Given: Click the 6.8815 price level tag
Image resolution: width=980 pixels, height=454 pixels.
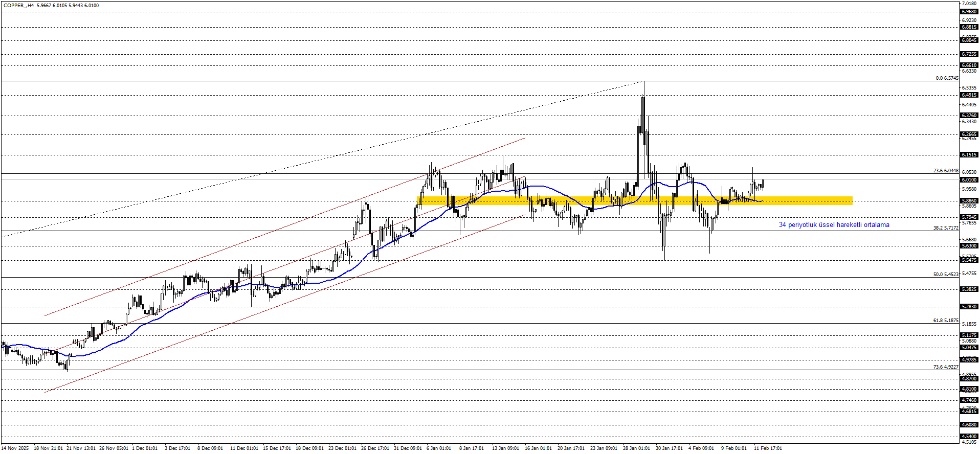Looking at the screenshot, I should (x=969, y=27).
